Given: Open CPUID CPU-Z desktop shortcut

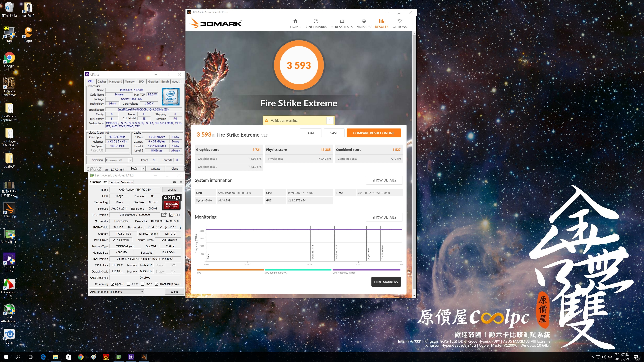Looking at the screenshot, I should [x=9, y=262].
